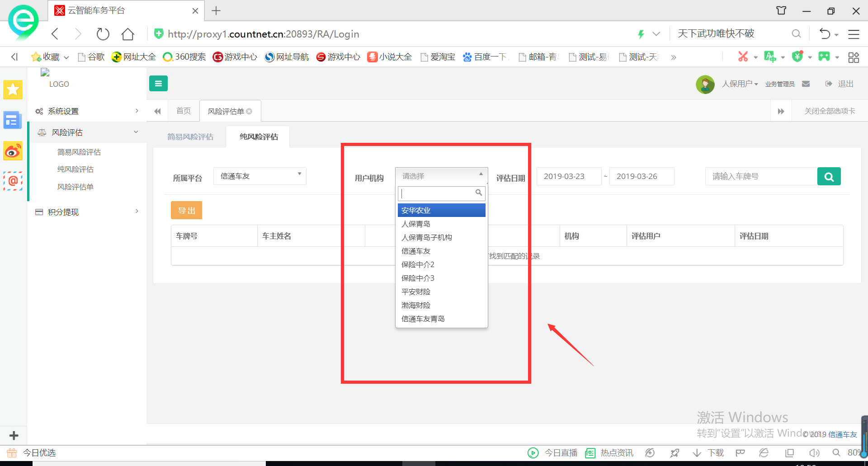Choose 平安财险 in the dropdown list

pos(416,292)
